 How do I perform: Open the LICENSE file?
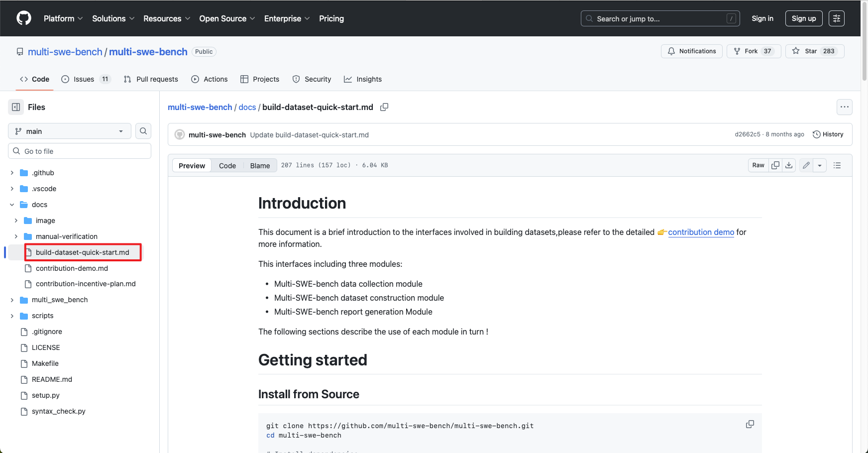coord(46,347)
